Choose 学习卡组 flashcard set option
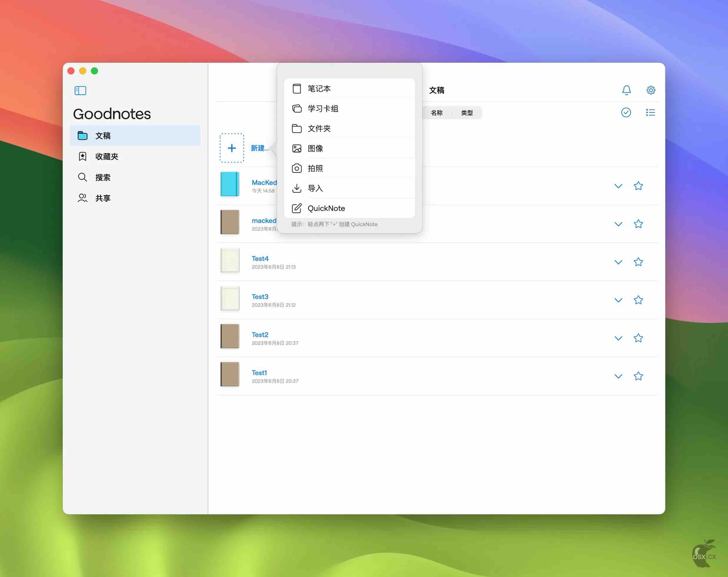 350,109
